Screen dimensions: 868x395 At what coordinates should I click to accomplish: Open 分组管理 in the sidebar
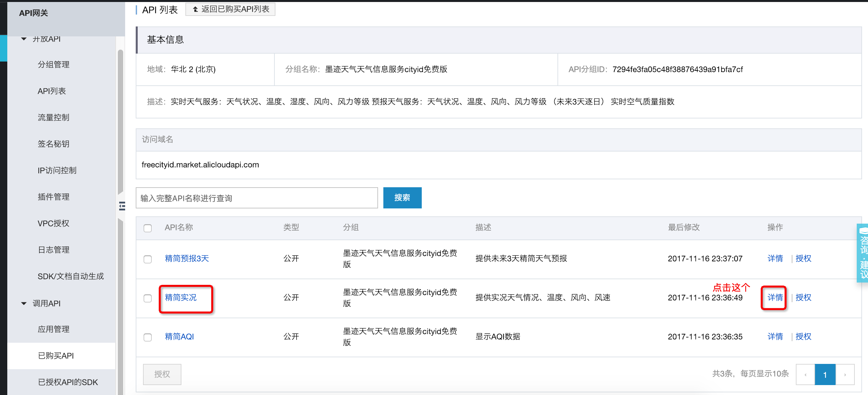coord(54,65)
